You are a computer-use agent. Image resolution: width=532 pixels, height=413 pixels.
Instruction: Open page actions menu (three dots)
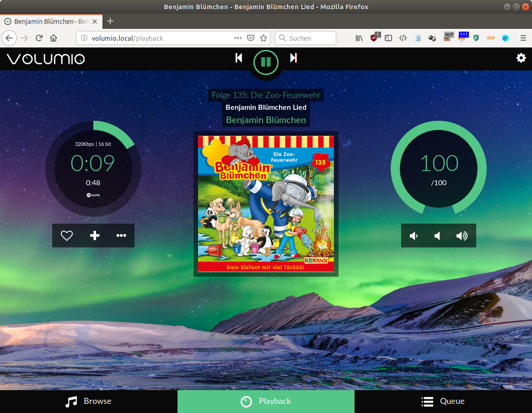238,38
